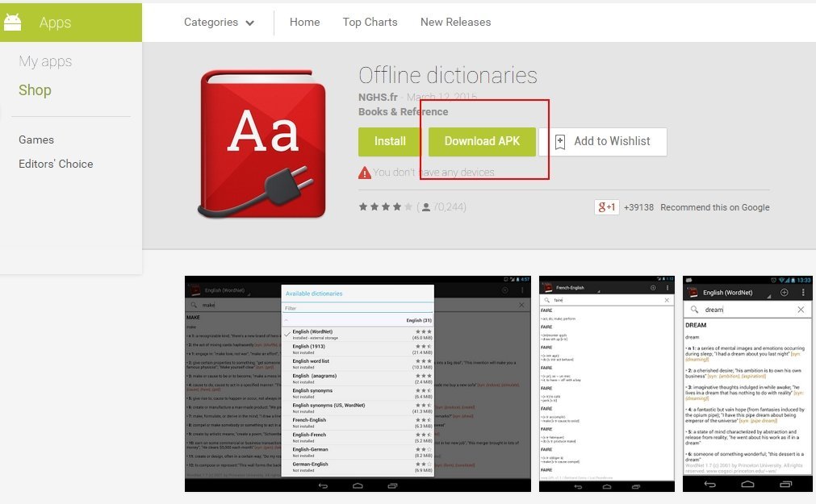This screenshot has width=816, height=504.
Task: Click the Download APK button
Action: (x=482, y=141)
